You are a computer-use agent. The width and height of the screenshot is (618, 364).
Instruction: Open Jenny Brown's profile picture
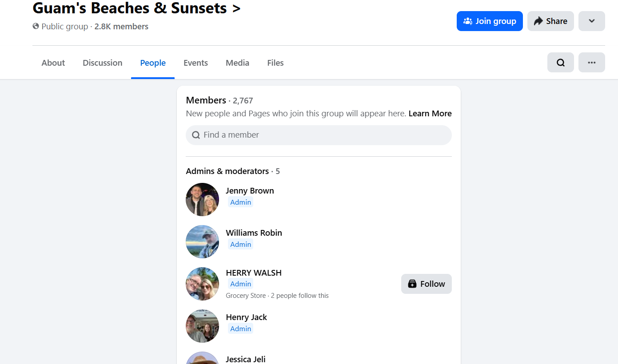coord(202,199)
